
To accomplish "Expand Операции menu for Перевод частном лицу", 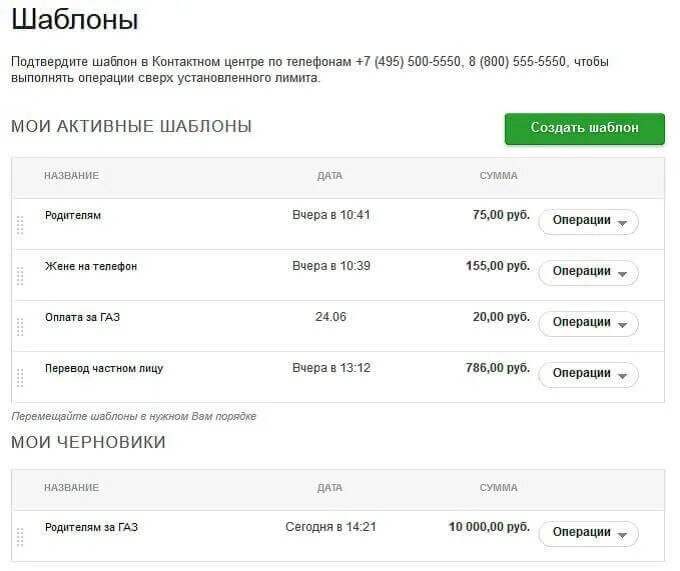I will pos(588,375).
